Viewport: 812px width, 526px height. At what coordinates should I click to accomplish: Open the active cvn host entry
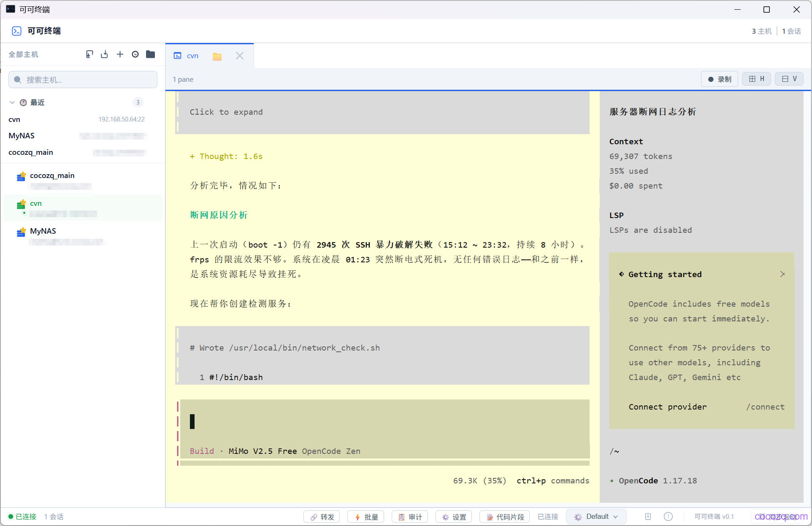coord(83,208)
